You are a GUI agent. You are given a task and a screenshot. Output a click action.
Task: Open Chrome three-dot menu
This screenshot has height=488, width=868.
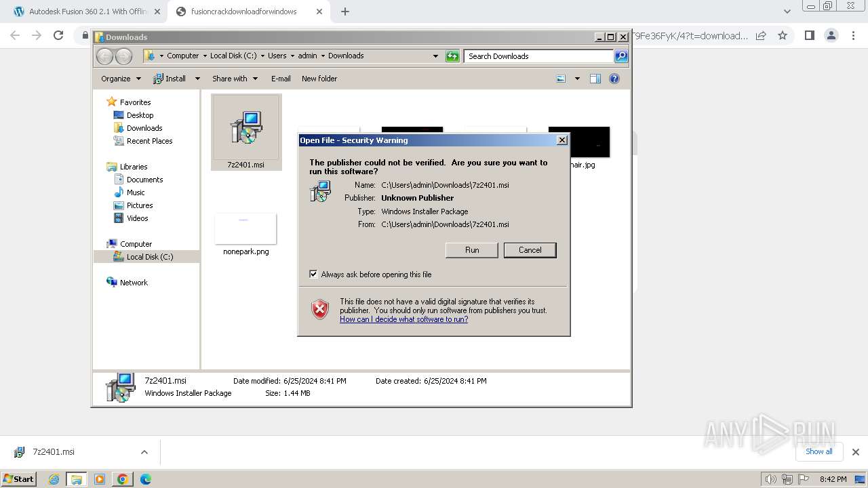pyautogui.click(x=853, y=35)
